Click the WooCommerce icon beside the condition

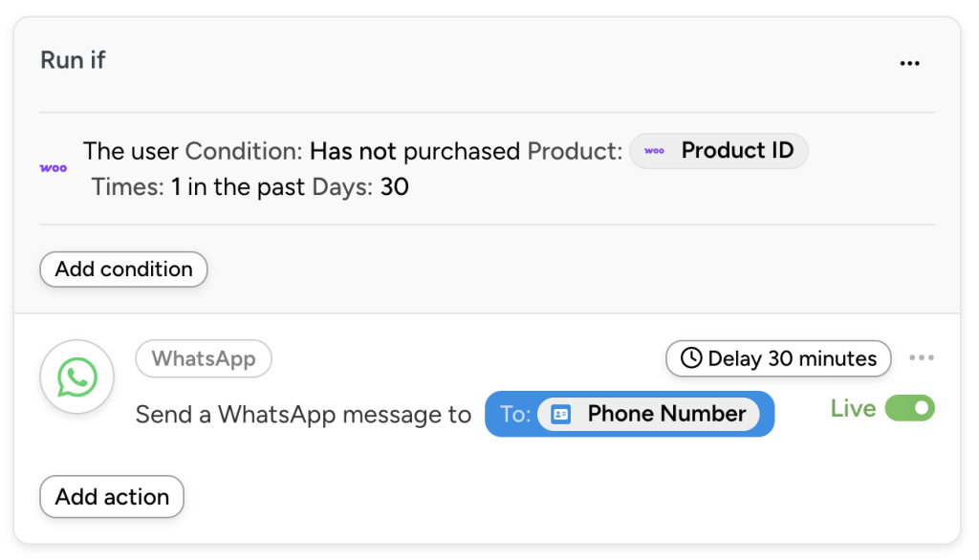click(x=53, y=168)
